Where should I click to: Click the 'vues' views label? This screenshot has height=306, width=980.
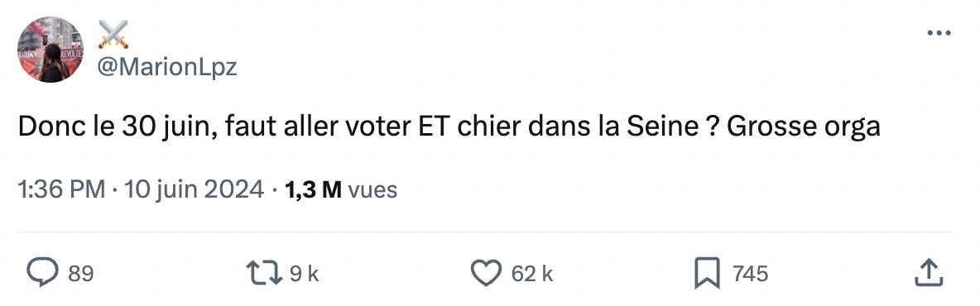pos(372,190)
